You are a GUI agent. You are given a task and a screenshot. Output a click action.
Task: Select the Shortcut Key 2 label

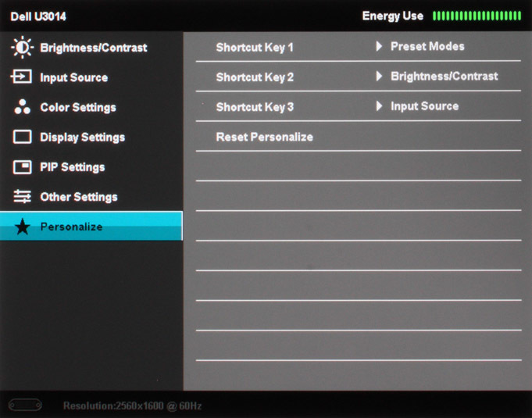click(x=255, y=77)
